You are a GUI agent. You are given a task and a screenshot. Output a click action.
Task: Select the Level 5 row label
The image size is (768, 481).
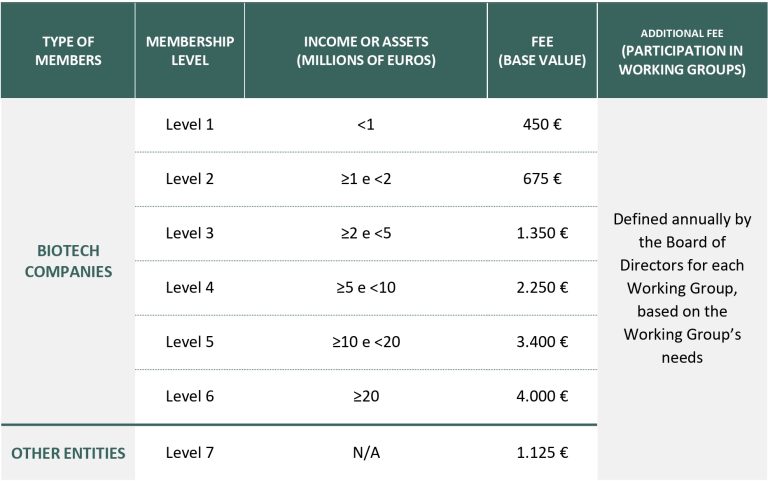(x=190, y=341)
